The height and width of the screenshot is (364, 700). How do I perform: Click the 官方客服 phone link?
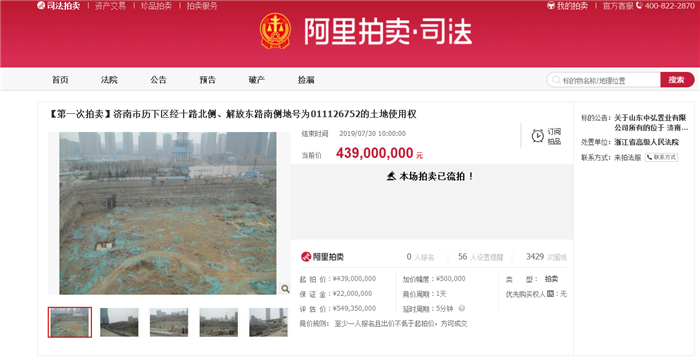tap(649, 6)
